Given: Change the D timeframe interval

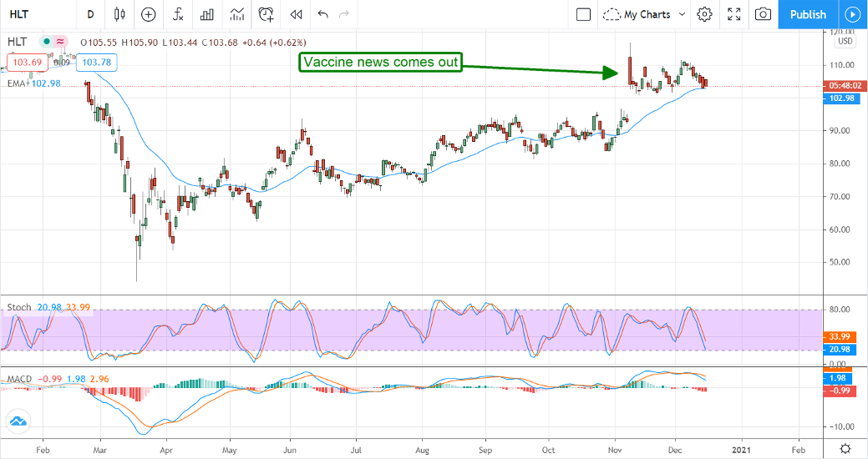Looking at the screenshot, I should click(90, 14).
